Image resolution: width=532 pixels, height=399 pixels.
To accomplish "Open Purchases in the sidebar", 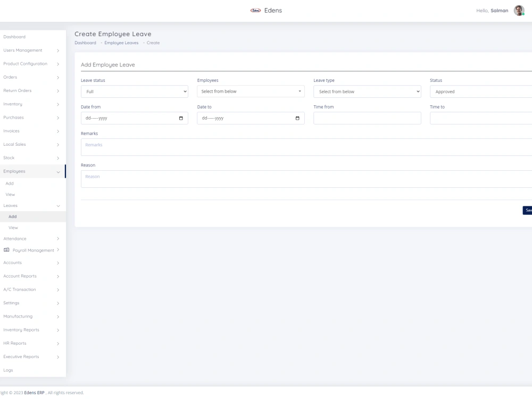I will [x=14, y=118].
